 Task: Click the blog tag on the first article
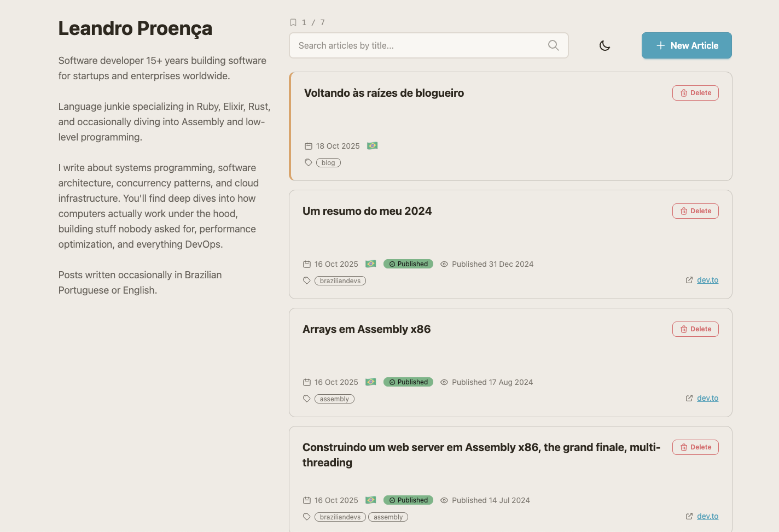pyautogui.click(x=328, y=163)
